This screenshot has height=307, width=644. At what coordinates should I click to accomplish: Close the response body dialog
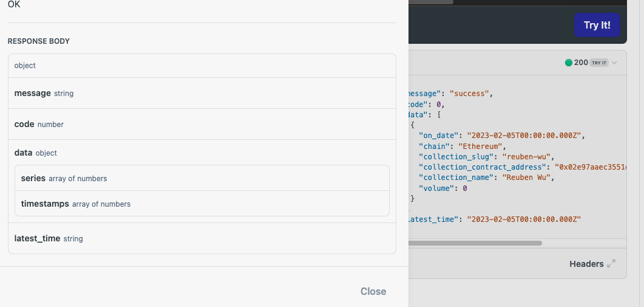point(373,291)
